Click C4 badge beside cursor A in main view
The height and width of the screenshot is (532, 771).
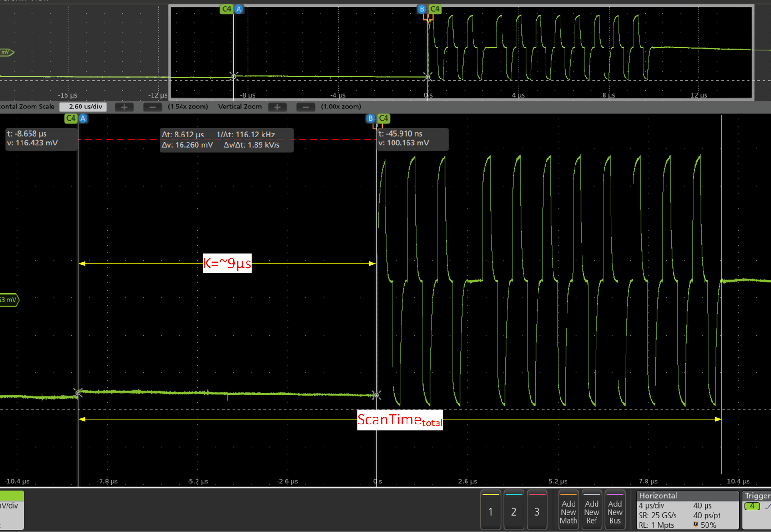[71, 118]
